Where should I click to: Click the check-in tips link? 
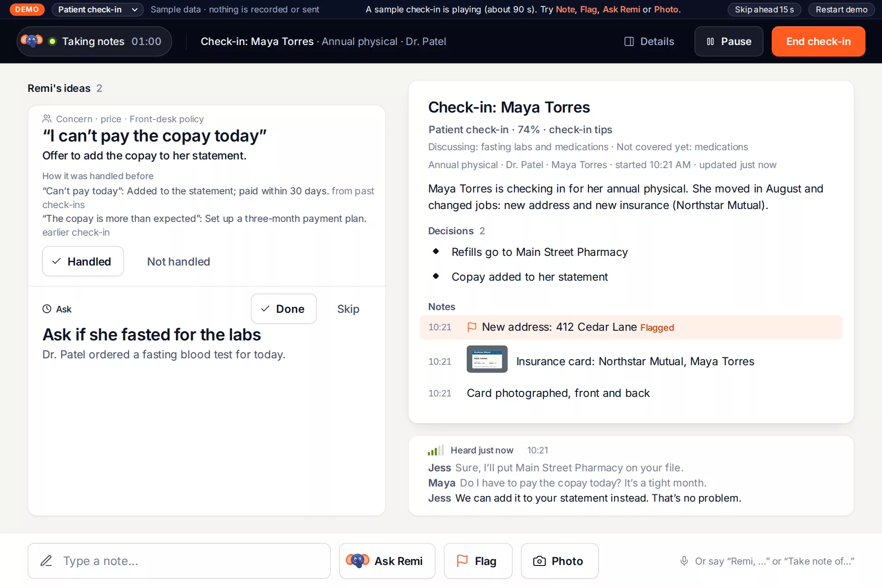[580, 130]
